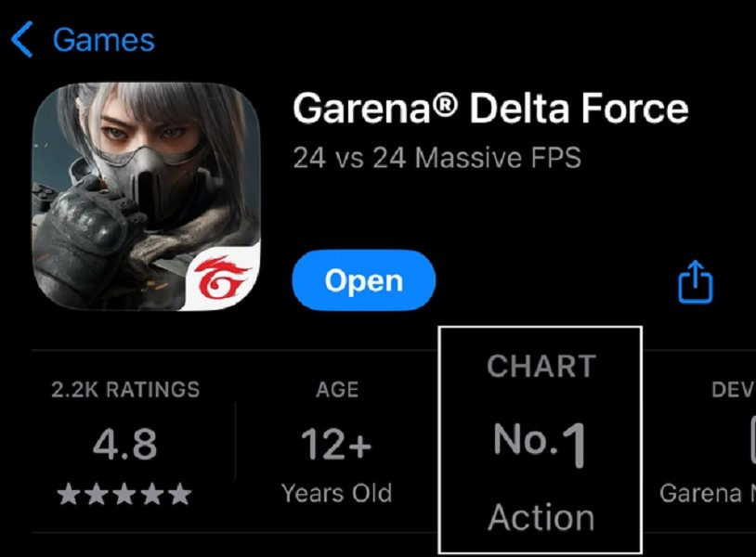Tap the five star rating icons
The height and width of the screenshot is (557, 756).
pos(124,494)
